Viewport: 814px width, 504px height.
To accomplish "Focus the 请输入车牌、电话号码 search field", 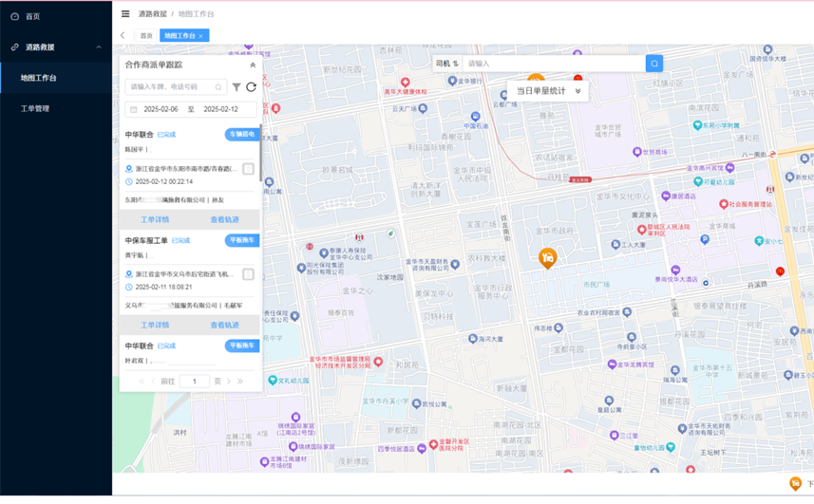I will [x=175, y=87].
